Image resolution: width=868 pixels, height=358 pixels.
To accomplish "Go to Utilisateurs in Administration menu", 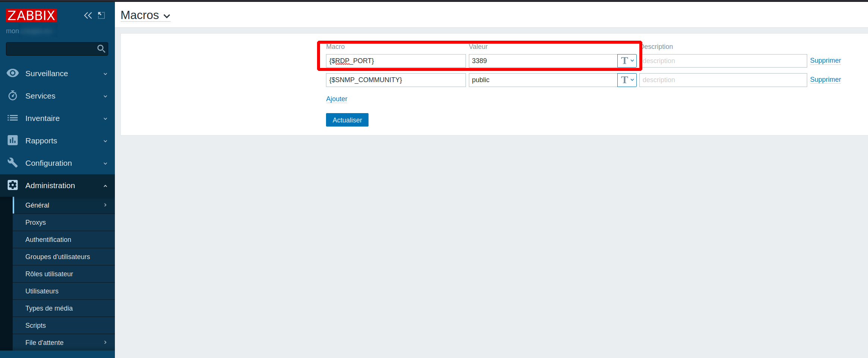I will [x=42, y=291].
